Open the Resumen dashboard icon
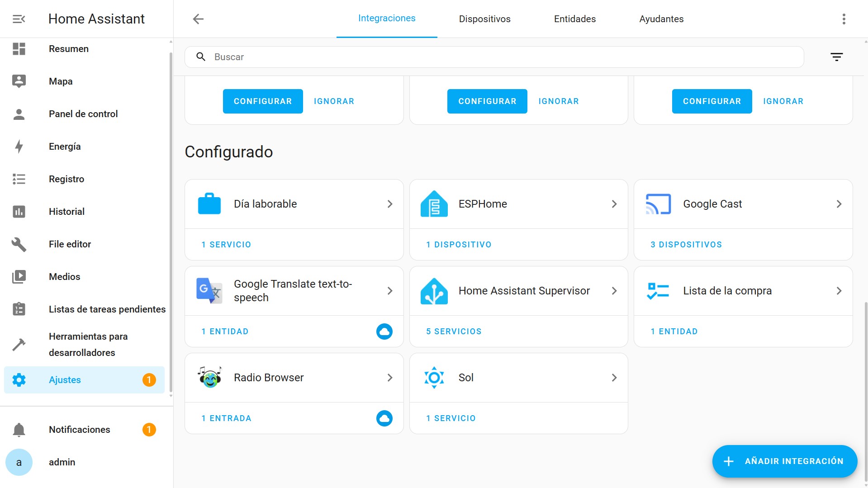 point(19,49)
